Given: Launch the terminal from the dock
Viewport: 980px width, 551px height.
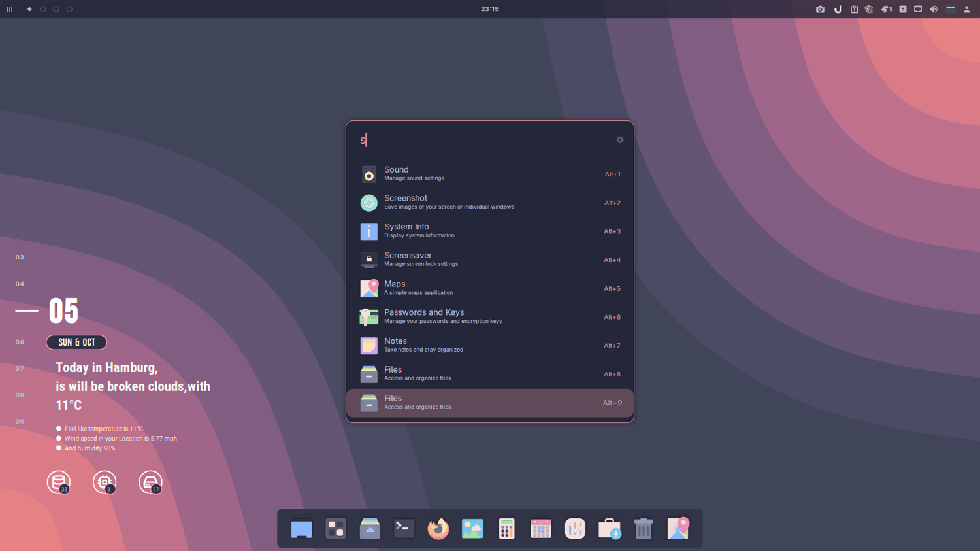Looking at the screenshot, I should [x=404, y=529].
